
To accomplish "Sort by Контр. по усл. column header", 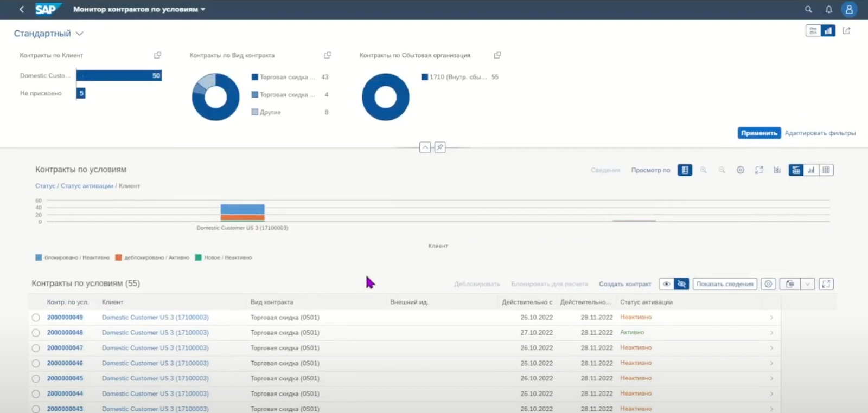I will 68,302.
